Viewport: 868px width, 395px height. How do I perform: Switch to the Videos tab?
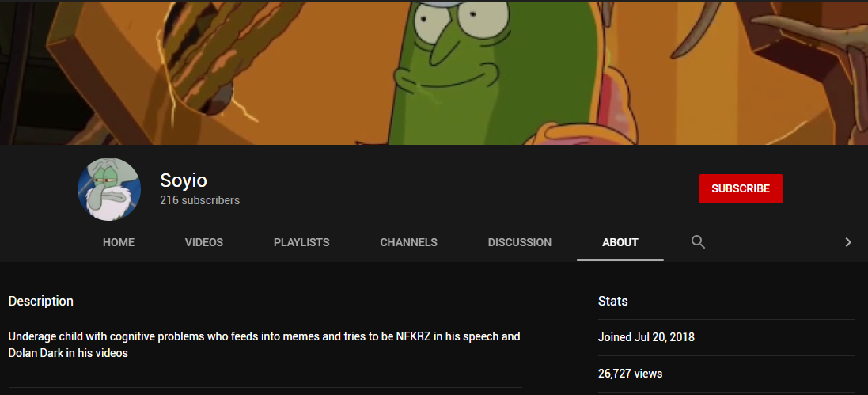203,243
